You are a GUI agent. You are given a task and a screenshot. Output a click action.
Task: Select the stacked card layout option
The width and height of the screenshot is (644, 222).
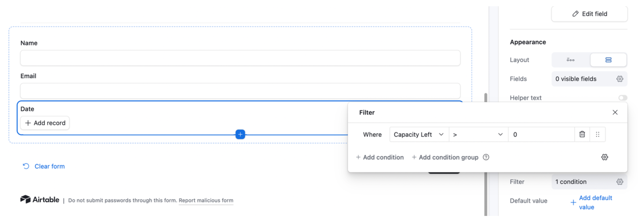pos(608,60)
